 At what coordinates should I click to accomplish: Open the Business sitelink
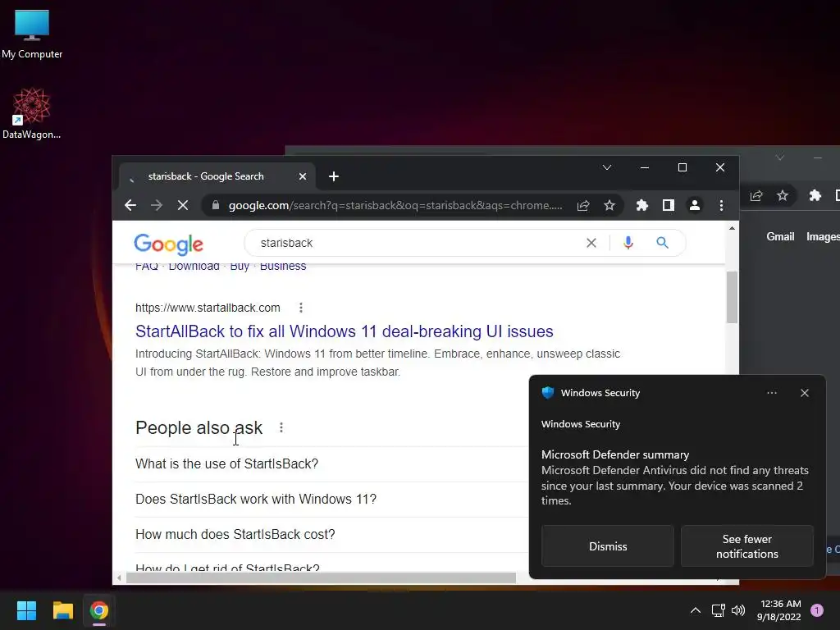(x=283, y=267)
